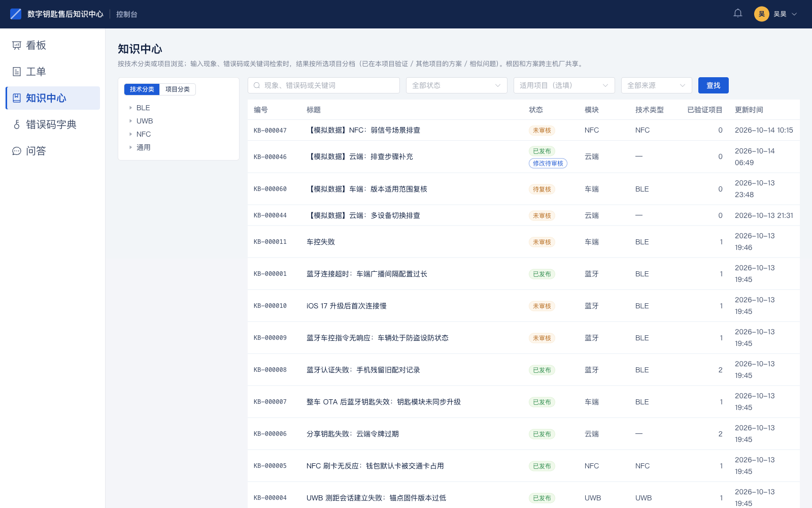Click the 更新时间 column header
The height and width of the screenshot is (508, 812).
tap(749, 110)
